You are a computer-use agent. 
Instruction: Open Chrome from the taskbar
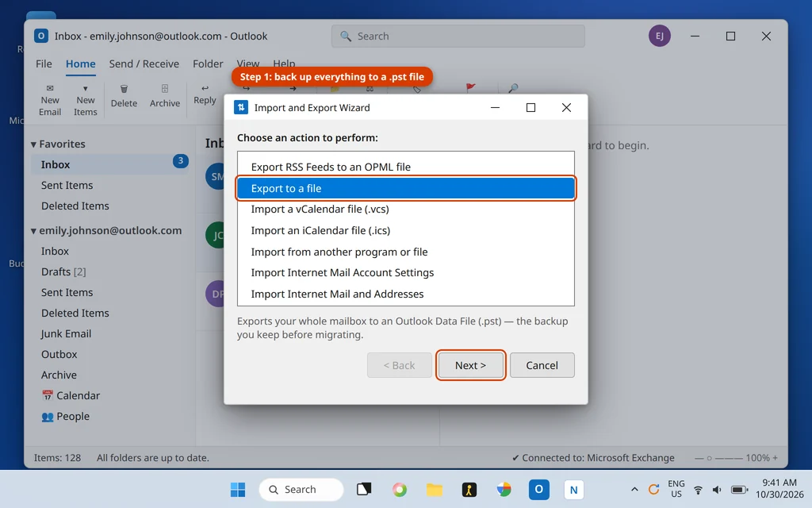[x=504, y=489]
